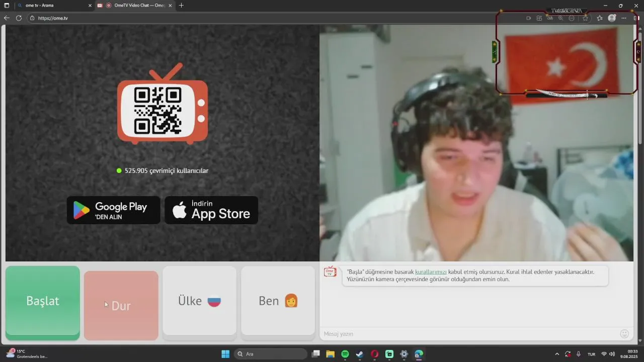Image resolution: width=644 pixels, height=362 pixels.
Task: Switch to the OmeTV Video Chat tab
Action: point(136,6)
